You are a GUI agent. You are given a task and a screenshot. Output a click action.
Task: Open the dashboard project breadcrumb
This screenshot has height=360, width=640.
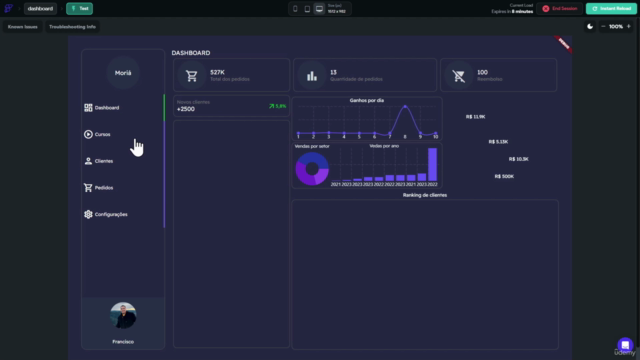coord(40,9)
